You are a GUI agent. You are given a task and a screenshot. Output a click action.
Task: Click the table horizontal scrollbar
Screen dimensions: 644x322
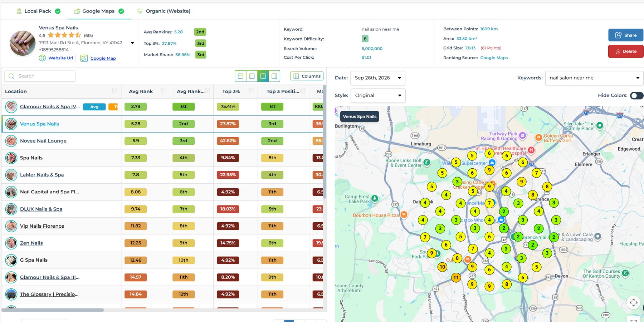53,310
